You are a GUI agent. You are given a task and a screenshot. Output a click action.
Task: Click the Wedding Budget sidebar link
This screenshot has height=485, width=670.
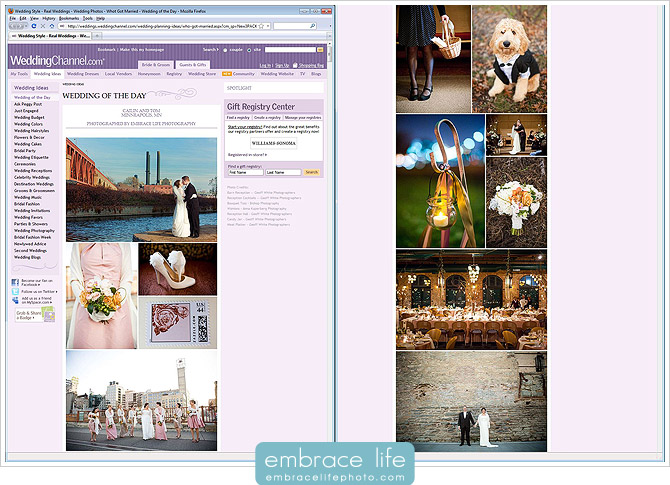(x=29, y=117)
